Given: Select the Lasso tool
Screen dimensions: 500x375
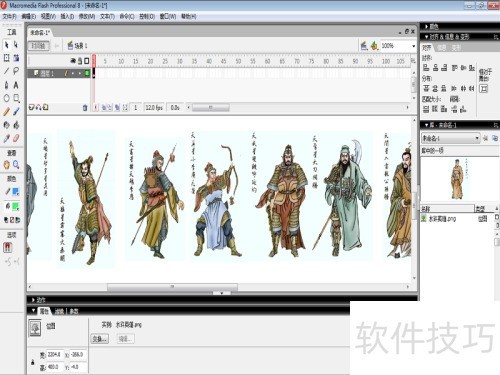Looking at the screenshot, I should point(16,71).
